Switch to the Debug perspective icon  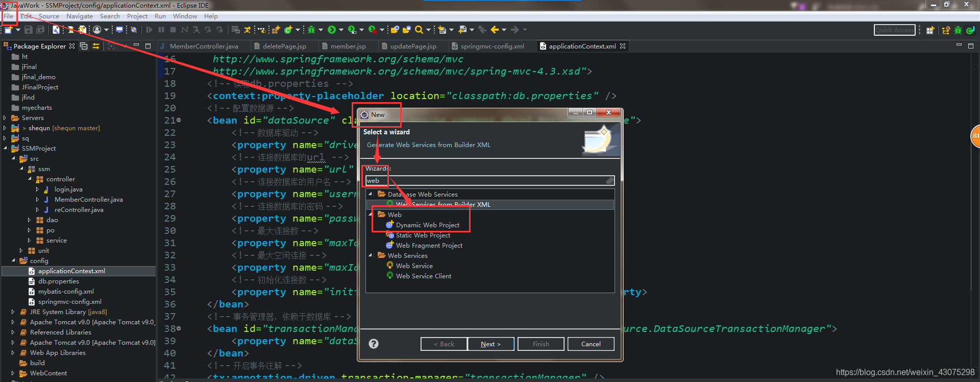(x=958, y=30)
